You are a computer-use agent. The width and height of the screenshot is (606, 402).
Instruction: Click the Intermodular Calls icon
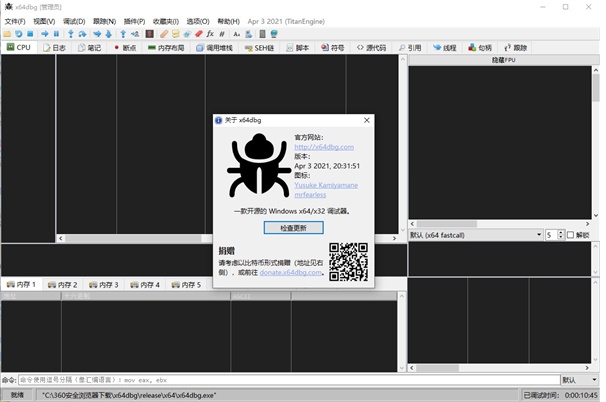249,34
